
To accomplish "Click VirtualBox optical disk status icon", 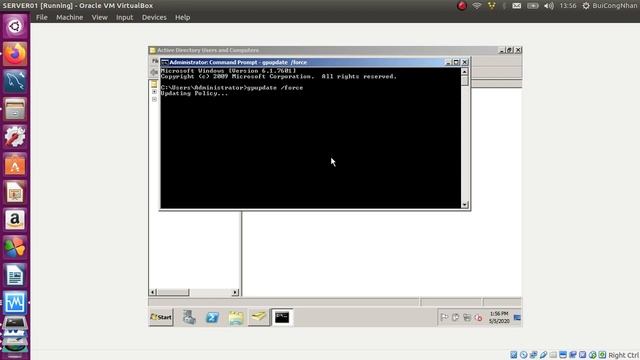I will pyautogui.click(x=524, y=355).
